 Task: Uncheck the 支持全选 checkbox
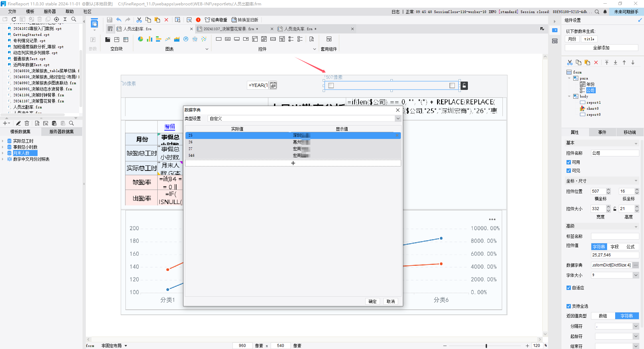coord(569,306)
